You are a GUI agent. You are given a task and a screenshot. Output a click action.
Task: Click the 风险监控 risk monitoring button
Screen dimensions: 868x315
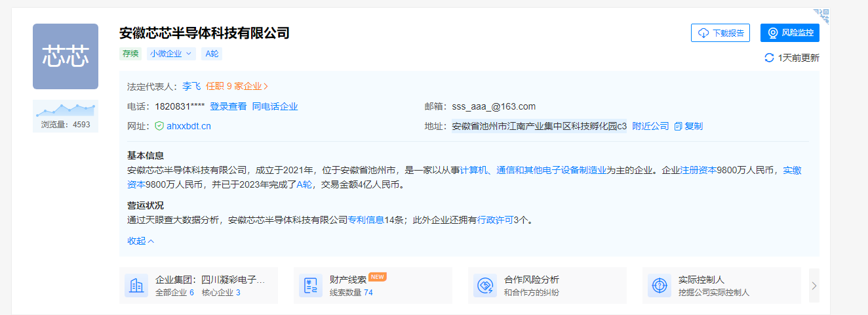pos(789,33)
